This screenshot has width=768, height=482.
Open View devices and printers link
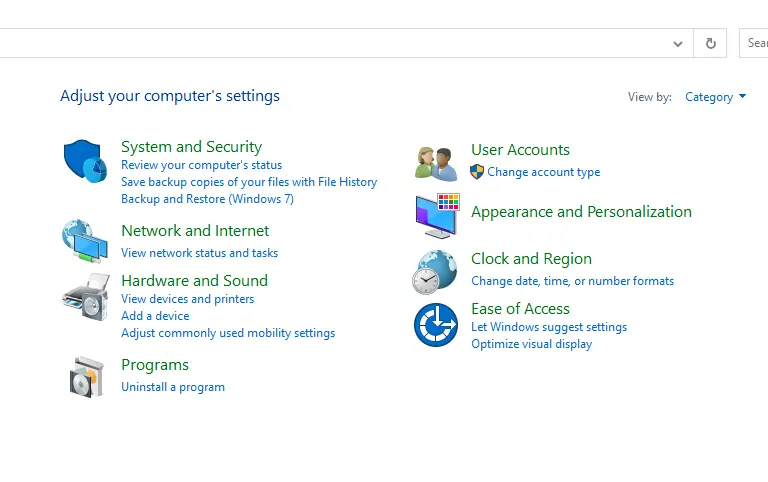(x=188, y=299)
